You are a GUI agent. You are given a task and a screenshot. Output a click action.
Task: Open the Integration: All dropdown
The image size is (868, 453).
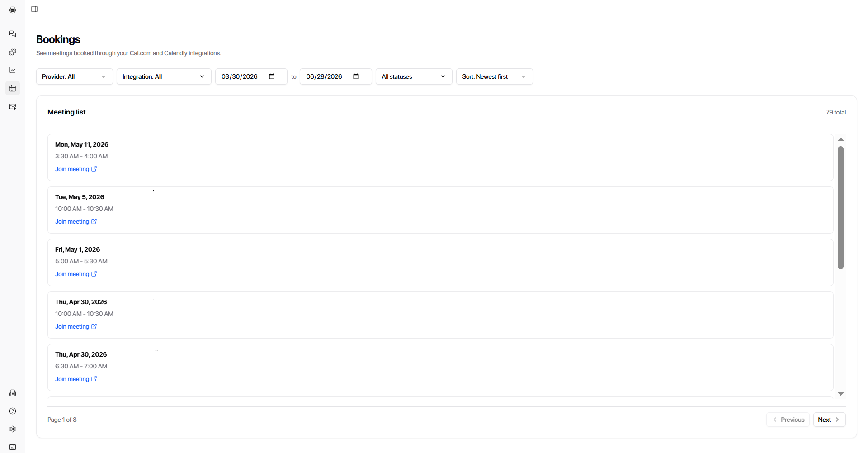(164, 76)
